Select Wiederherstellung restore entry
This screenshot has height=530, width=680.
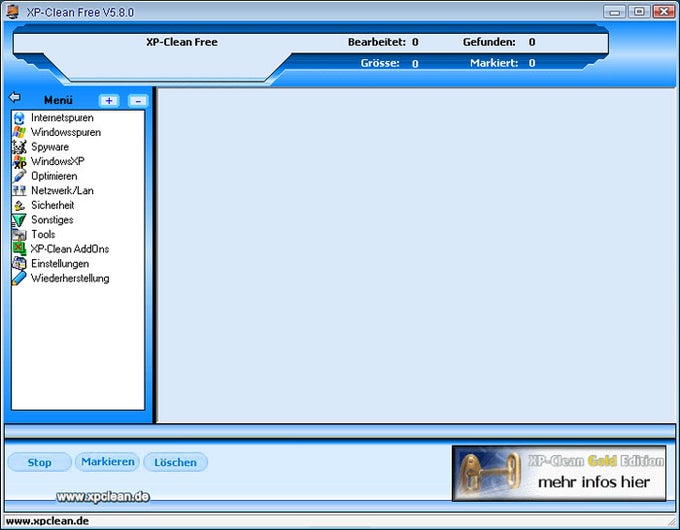70,278
